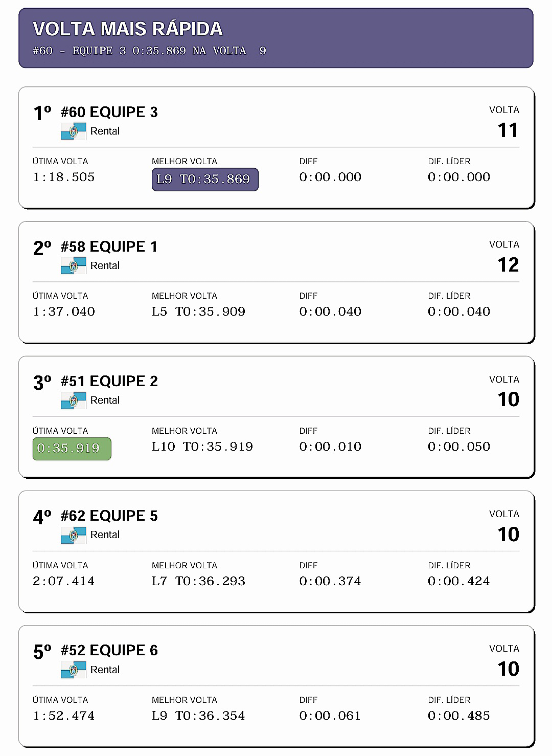Select the #51 EQUIPE 2 team name
This screenshot has width=552, height=756.
coord(109,381)
